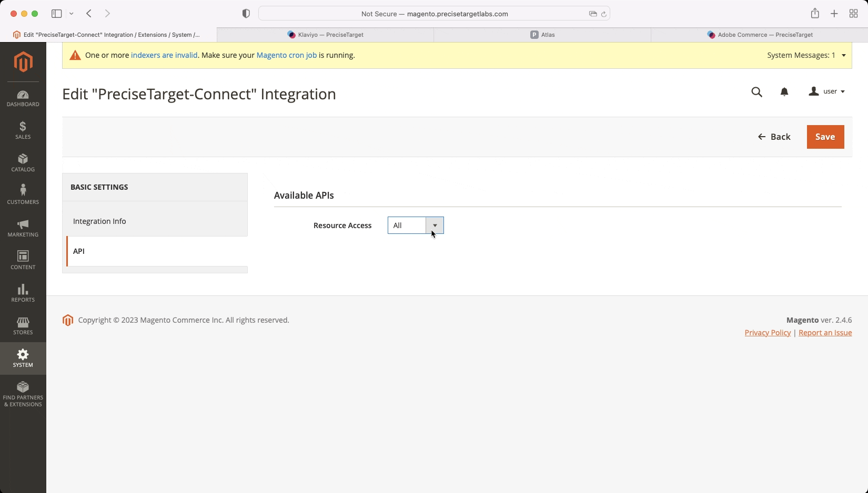Open the System menu
Viewport: 868px width, 493px height.
point(23,358)
